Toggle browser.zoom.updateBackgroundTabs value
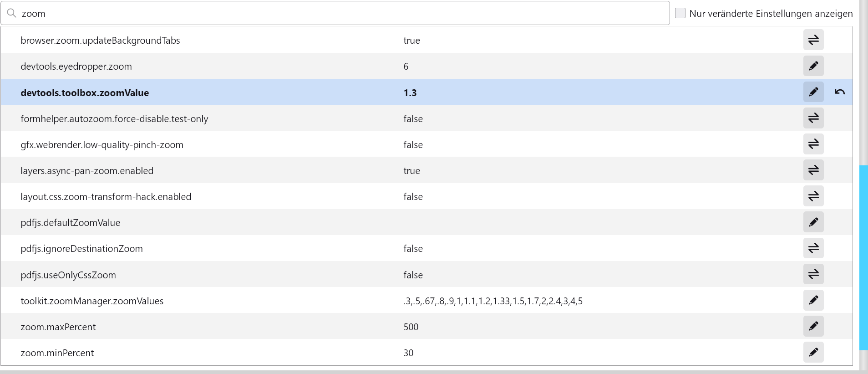 tap(813, 40)
